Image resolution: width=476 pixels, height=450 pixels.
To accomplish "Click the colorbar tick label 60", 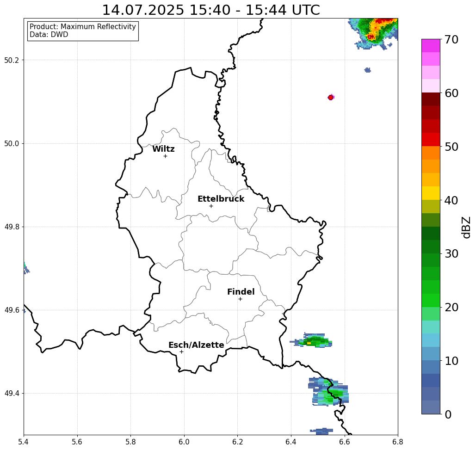I will tap(451, 93).
